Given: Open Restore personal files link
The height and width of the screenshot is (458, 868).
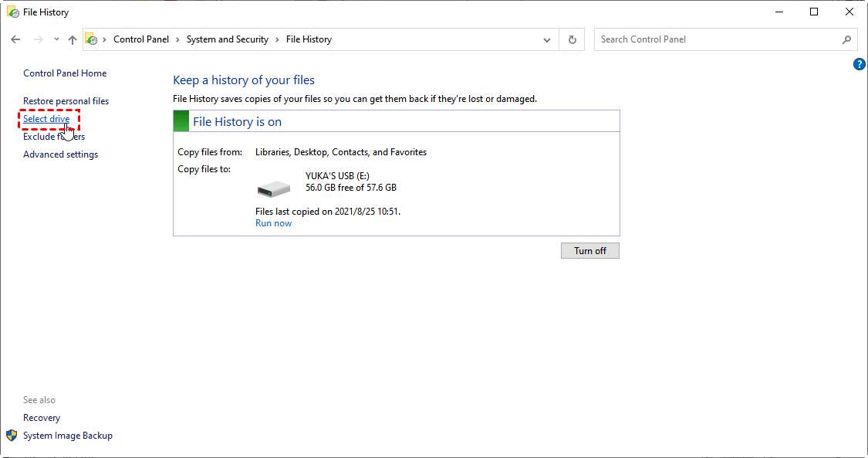Looking at the screenshot, I should (x=66, y=101).
